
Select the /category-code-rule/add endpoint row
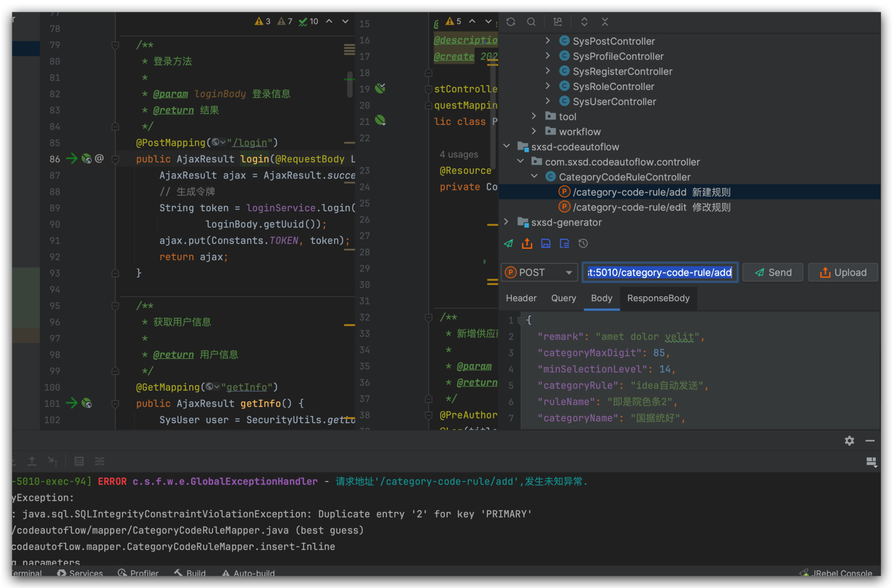click(689, 192)
